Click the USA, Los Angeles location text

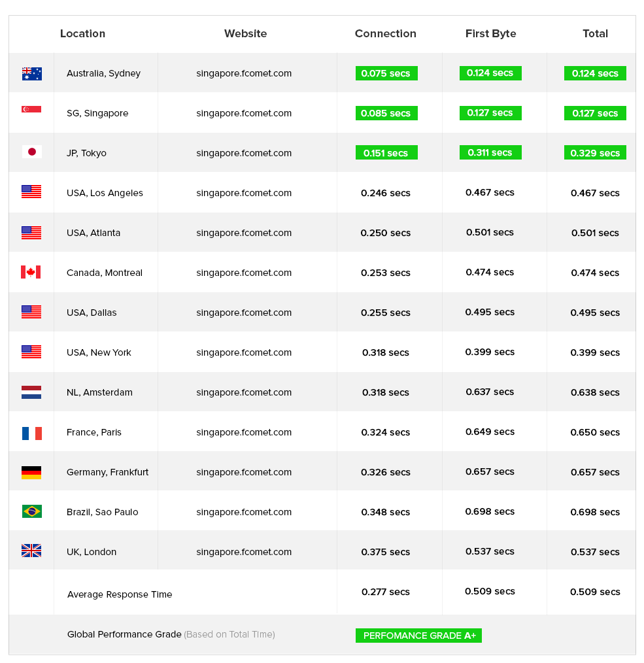pos(105,193)
